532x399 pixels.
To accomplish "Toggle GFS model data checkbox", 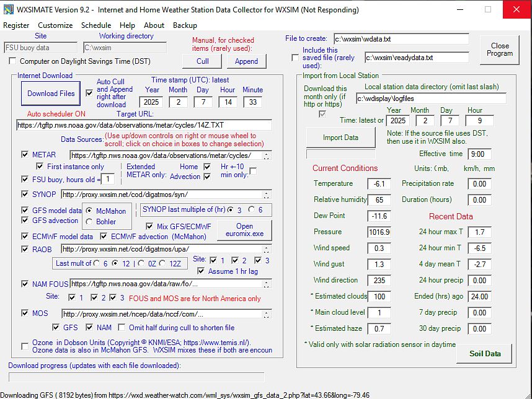I will click(x=25, y=210).
